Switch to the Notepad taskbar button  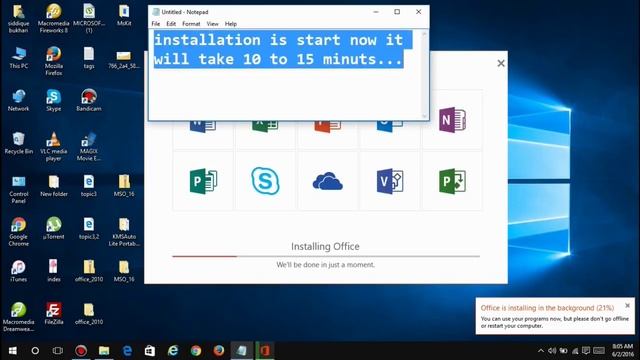[242, 351]
